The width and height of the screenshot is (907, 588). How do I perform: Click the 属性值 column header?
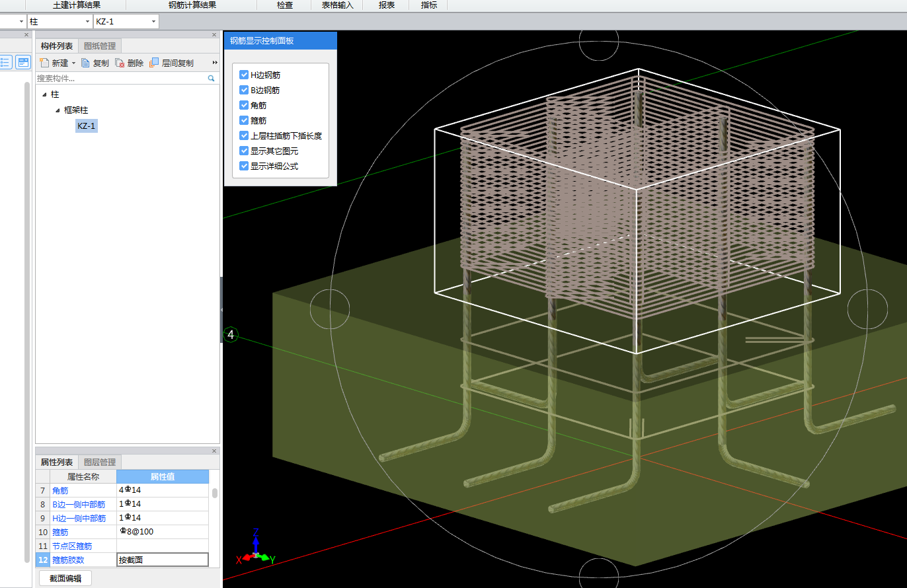tap(163, 476)
